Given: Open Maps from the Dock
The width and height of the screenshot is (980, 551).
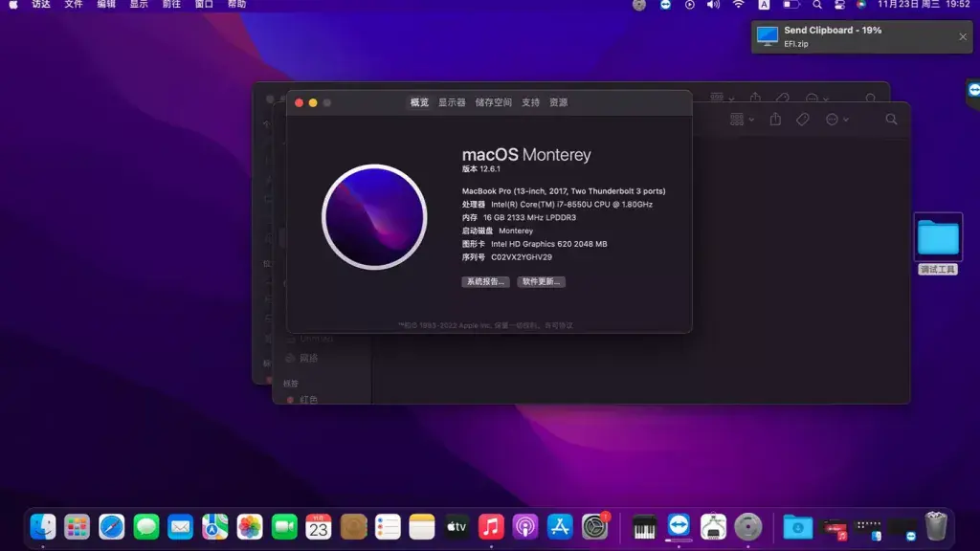Looking at the screenshot, I should coord(214,527).
